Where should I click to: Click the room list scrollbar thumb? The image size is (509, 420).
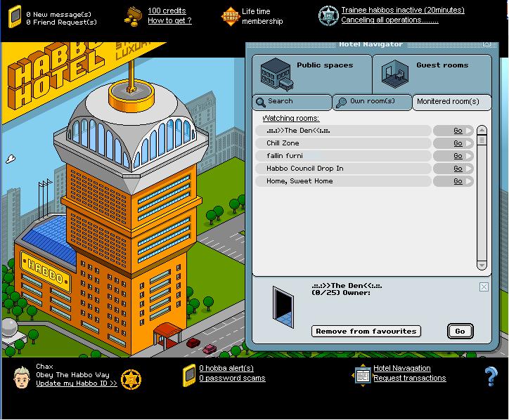point(482,140)
